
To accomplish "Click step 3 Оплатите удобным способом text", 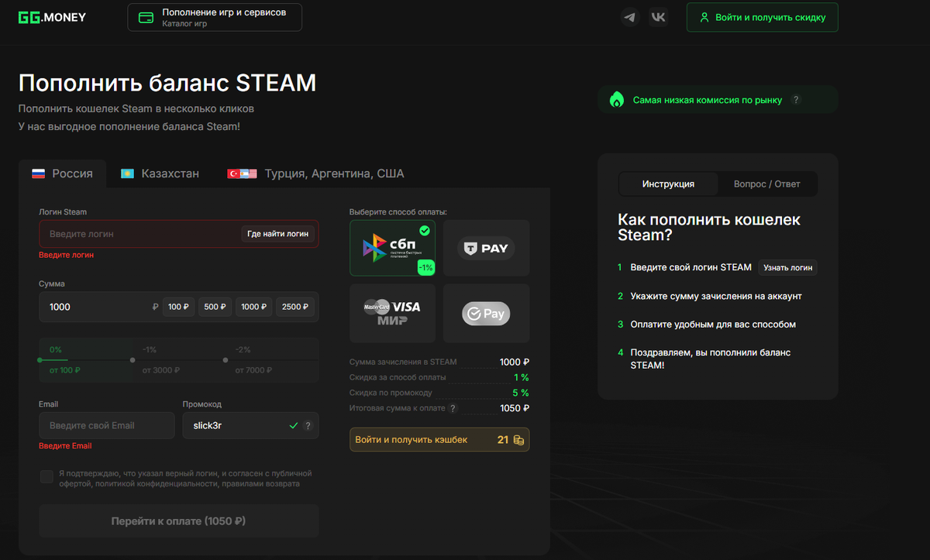I will 713,325.
